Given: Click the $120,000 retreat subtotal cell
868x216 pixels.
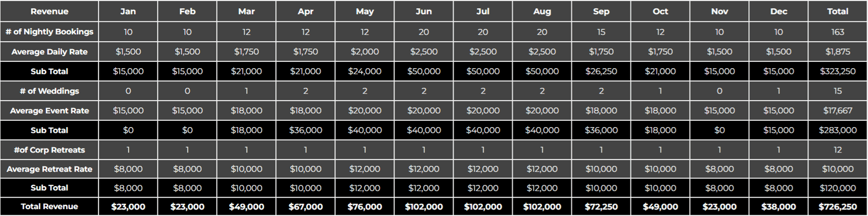Looking at the screenshot, I should [837, 188].
